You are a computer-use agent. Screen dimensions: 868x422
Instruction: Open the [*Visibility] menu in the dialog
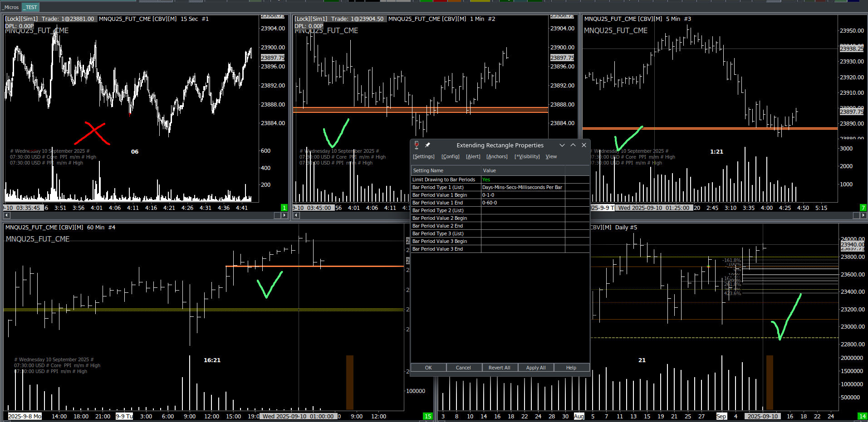[527, 156]
